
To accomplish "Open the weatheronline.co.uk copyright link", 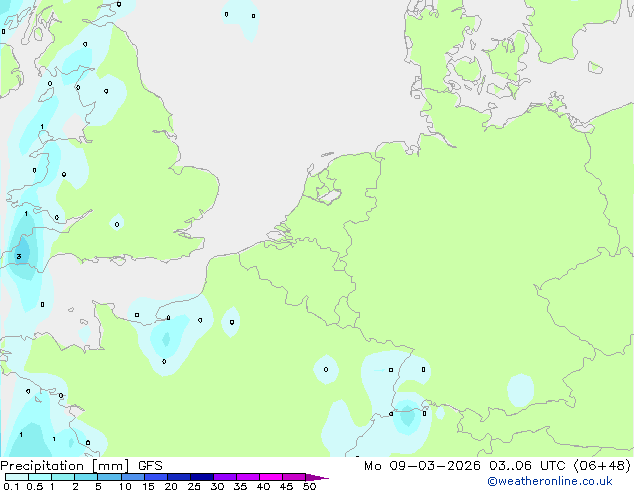I will (x=549, y=481).
